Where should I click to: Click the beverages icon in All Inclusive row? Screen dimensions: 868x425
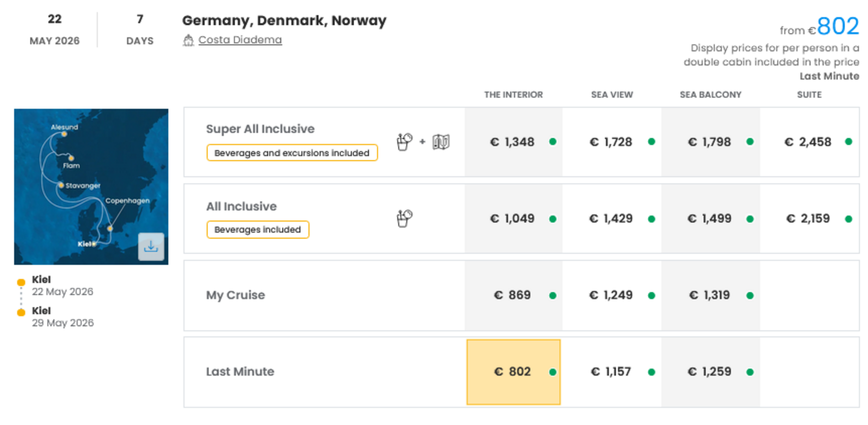point(404,218)
